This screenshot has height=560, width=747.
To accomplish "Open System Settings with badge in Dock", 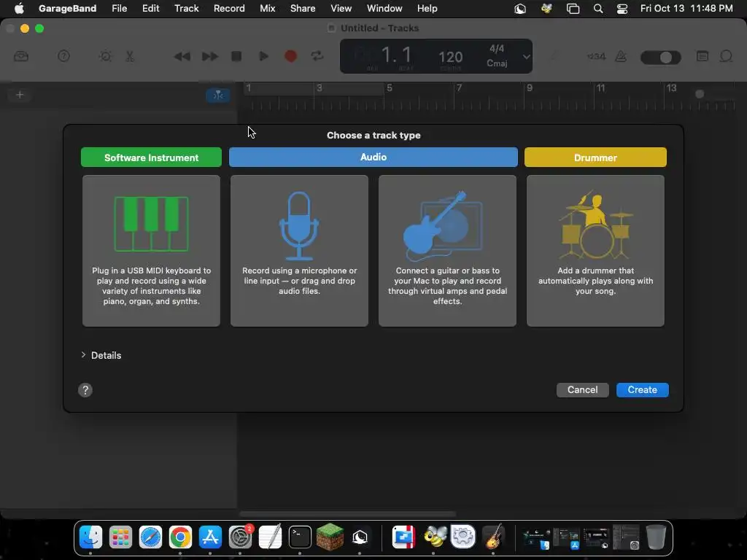I will click(240, 537).
